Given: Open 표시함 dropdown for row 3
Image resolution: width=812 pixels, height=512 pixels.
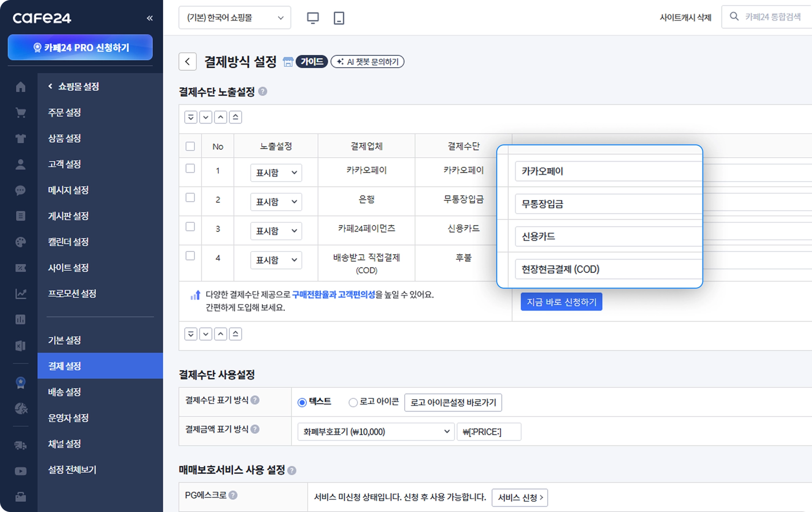Looking at the screenshot, I should click(276, 231).
